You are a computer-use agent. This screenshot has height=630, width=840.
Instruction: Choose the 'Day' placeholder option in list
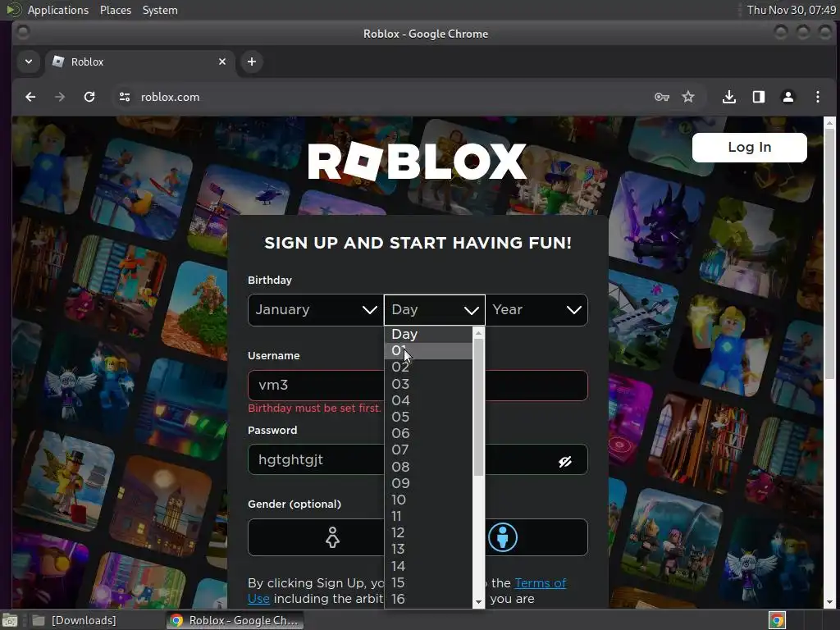tap(428, 335)
